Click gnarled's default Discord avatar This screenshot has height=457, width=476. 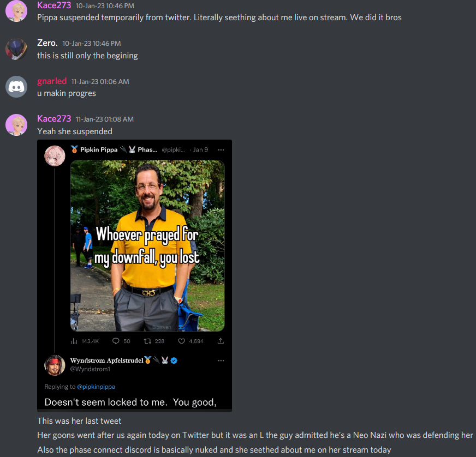click(x=16, y=87)
